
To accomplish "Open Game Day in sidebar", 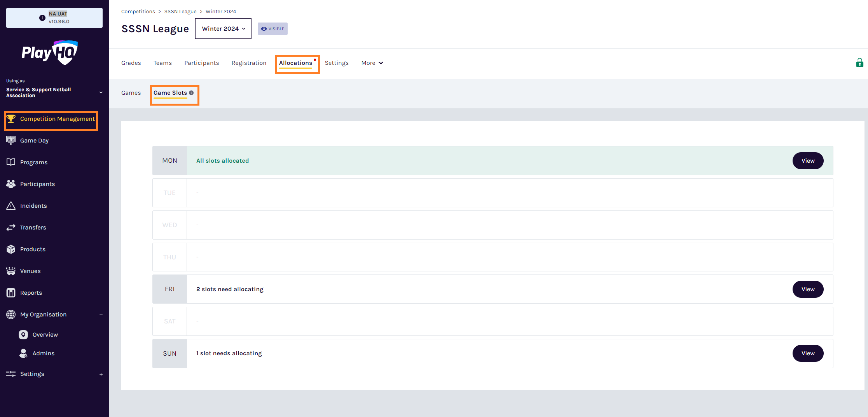I will [34, 141].
